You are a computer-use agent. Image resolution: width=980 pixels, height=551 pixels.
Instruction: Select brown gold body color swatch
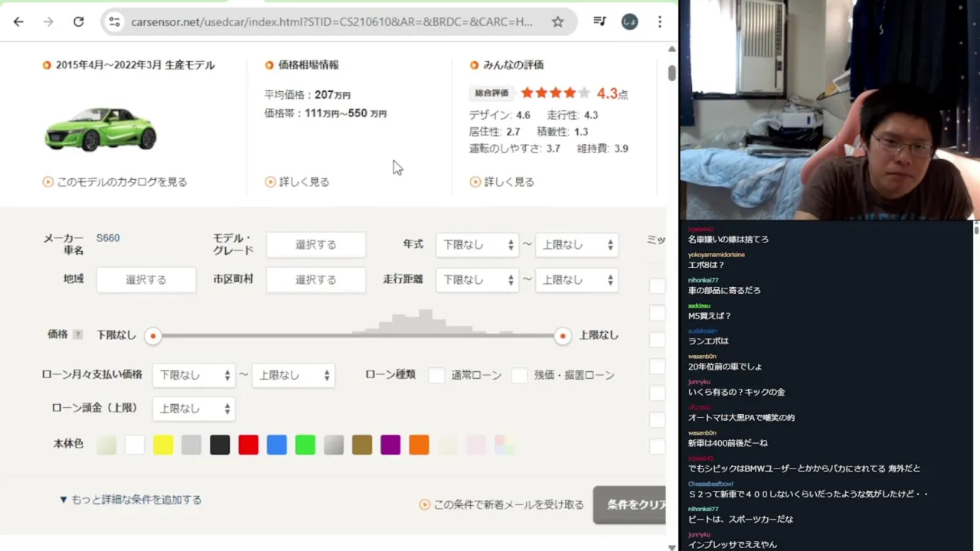(x=362, y=445)
